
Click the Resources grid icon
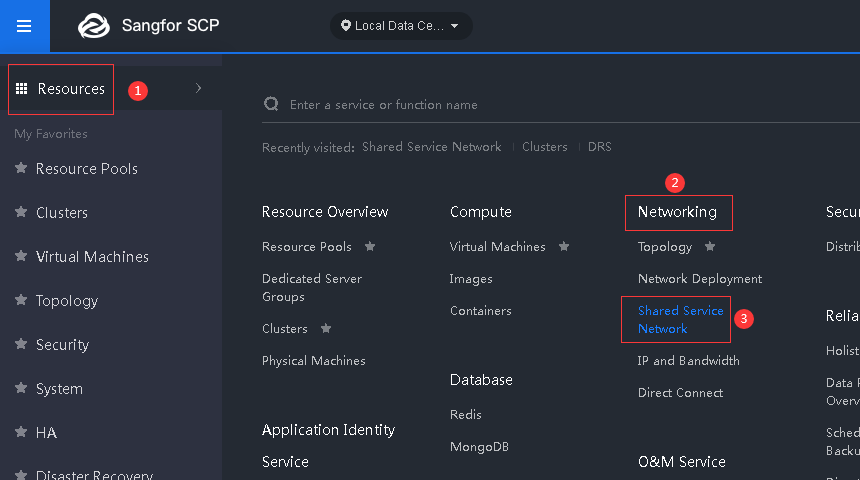coord(21,89)
